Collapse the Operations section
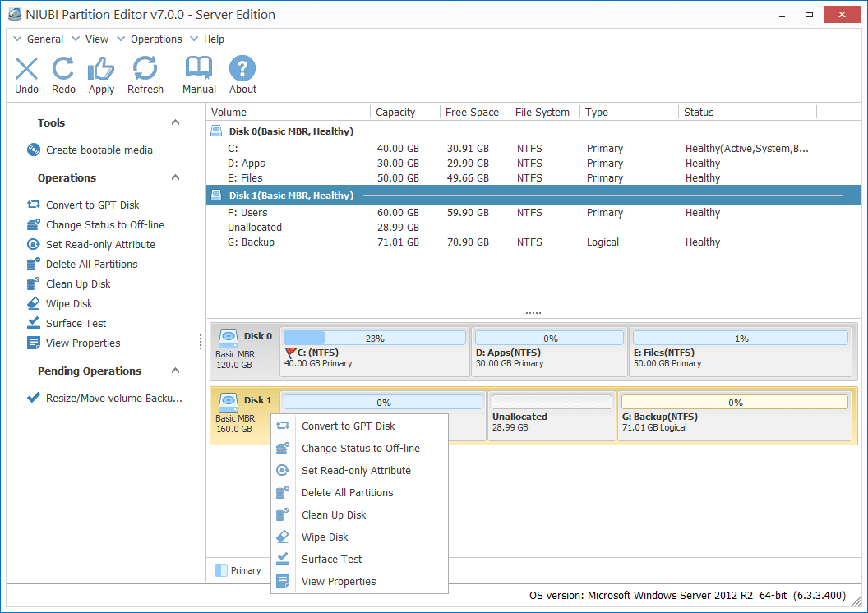 point(175,177)
